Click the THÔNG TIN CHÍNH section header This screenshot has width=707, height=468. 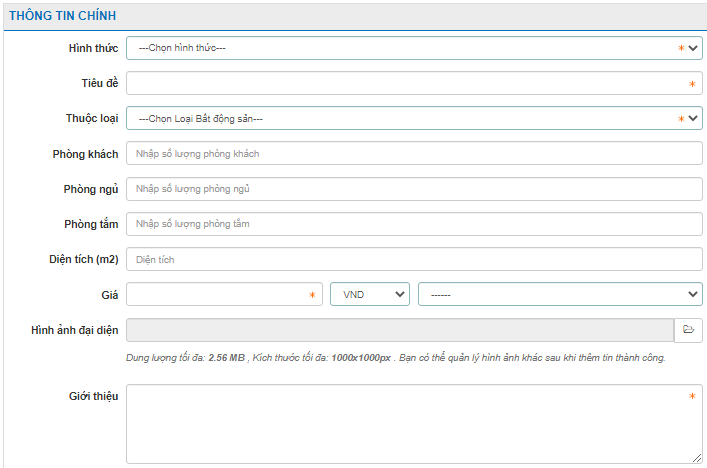[x=62, y=16]
